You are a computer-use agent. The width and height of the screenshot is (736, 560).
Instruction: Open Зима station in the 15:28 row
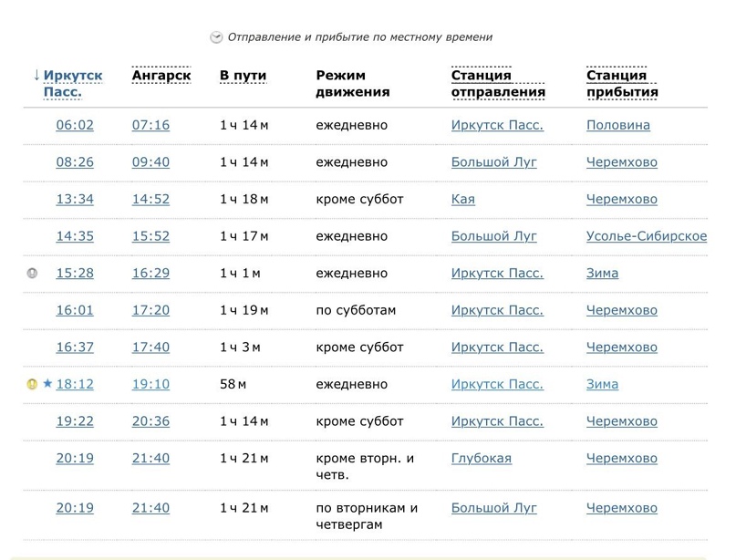coord(602,273)
